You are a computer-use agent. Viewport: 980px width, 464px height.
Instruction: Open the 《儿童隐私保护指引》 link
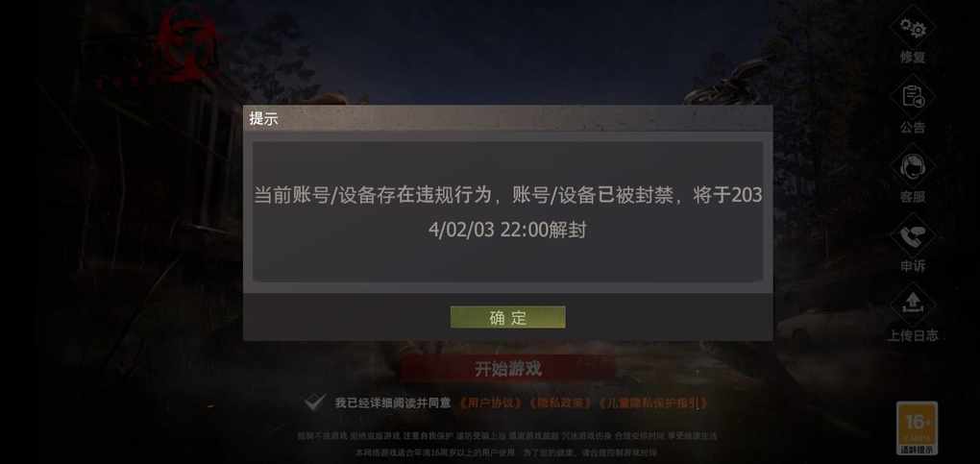(x=652, y=403)
